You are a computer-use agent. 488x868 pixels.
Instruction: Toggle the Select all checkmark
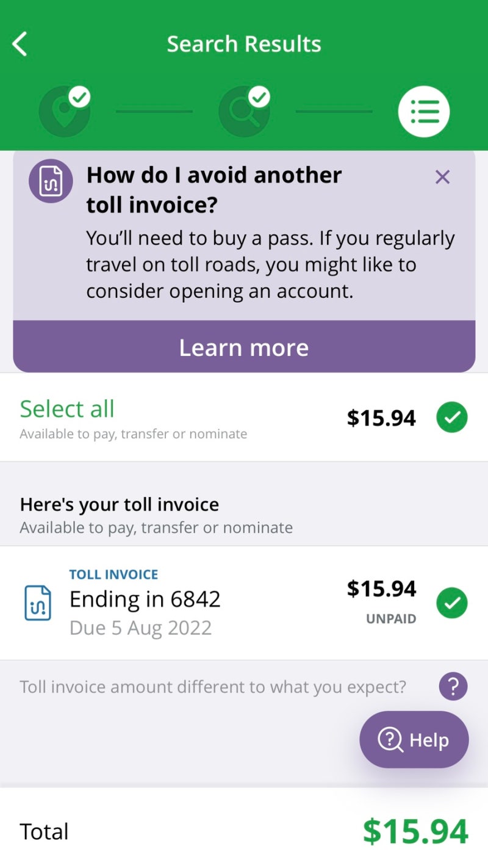coord(452,418)
